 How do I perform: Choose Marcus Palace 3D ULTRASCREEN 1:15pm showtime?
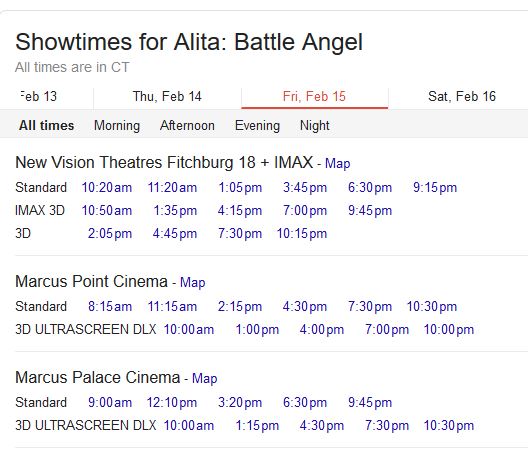pos(257,426)
